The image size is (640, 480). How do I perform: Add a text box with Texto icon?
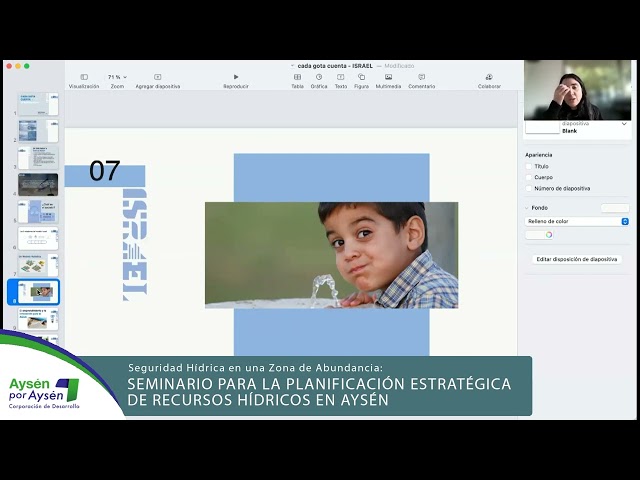click(340, 77)
